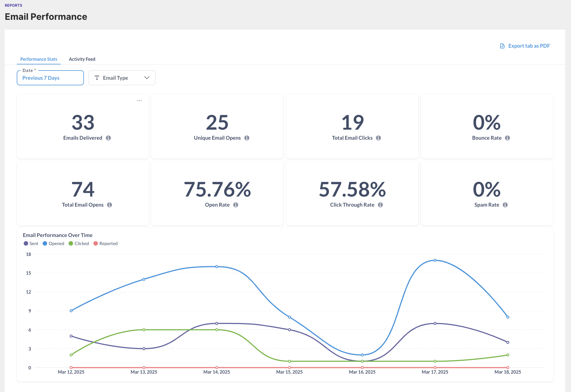Navigate back using the REPORTS breadcrumb
This screenshot has width=571, height=392.
tap(13, 5)
